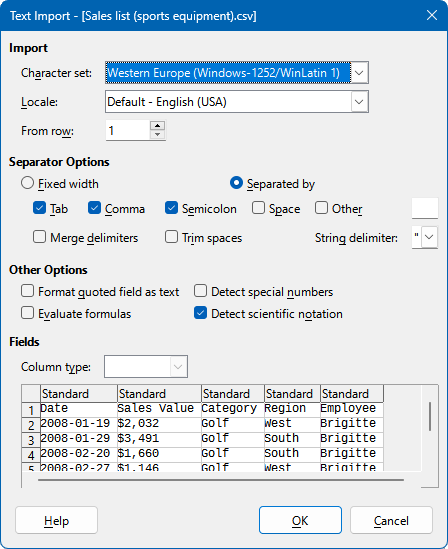Screen dimensions: 448x549
Task: Click the Help button
Action: pos(56,520)
